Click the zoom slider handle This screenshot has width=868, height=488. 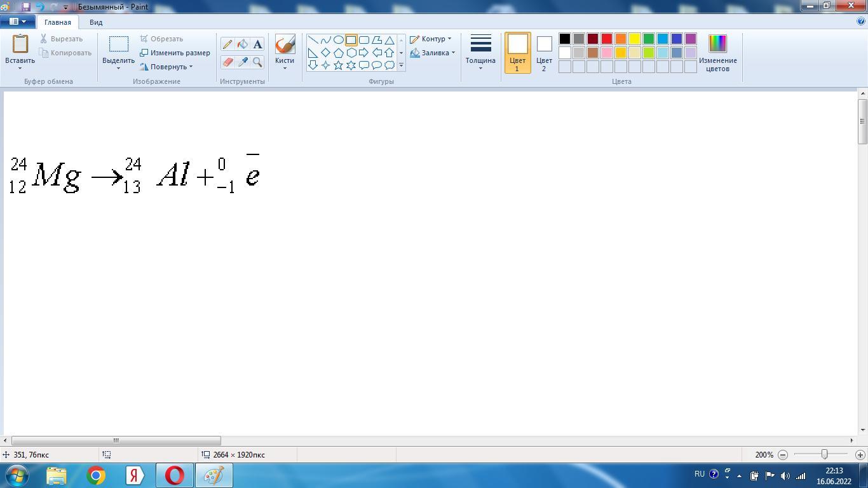point(825,454)
